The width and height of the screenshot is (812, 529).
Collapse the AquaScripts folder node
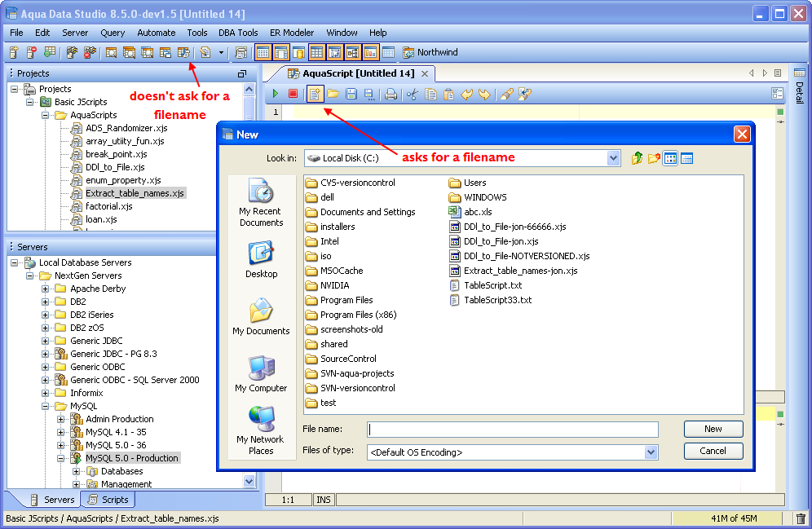46,115
